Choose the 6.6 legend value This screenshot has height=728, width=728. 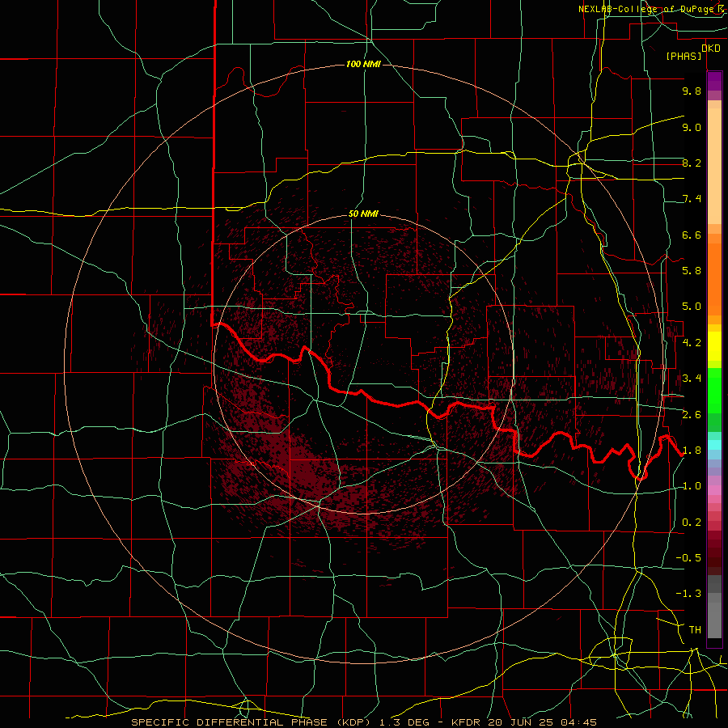point(692,235)
